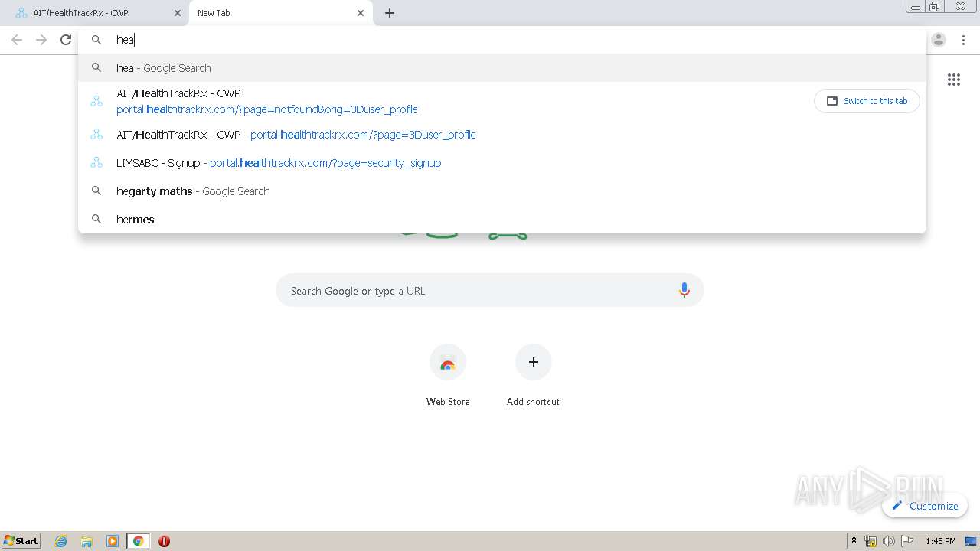Select Chrome in the taskbar
Viewport: 980px width, 551px height.
click(x=138, y=541)
